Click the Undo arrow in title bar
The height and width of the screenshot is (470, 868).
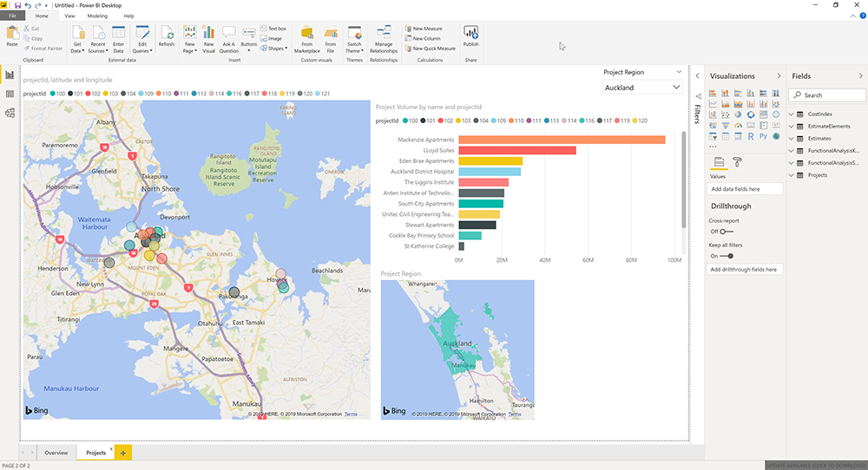point(28,5)
